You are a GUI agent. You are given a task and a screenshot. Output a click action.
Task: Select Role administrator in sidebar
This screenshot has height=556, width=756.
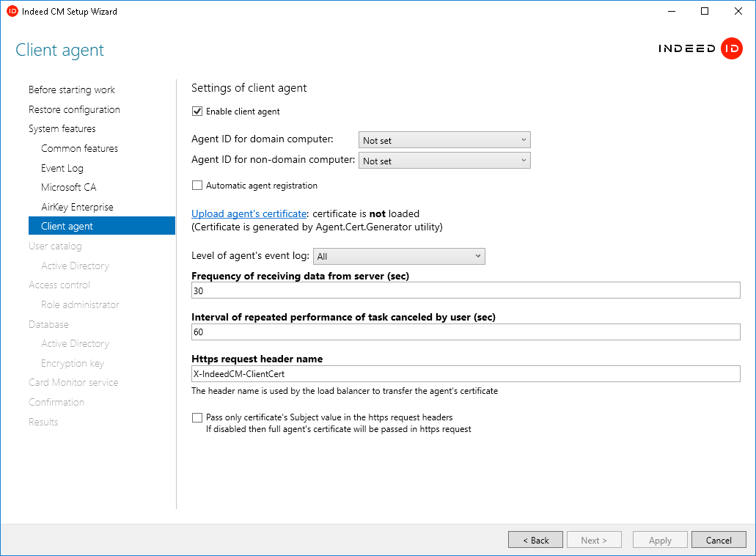[80, 304]
